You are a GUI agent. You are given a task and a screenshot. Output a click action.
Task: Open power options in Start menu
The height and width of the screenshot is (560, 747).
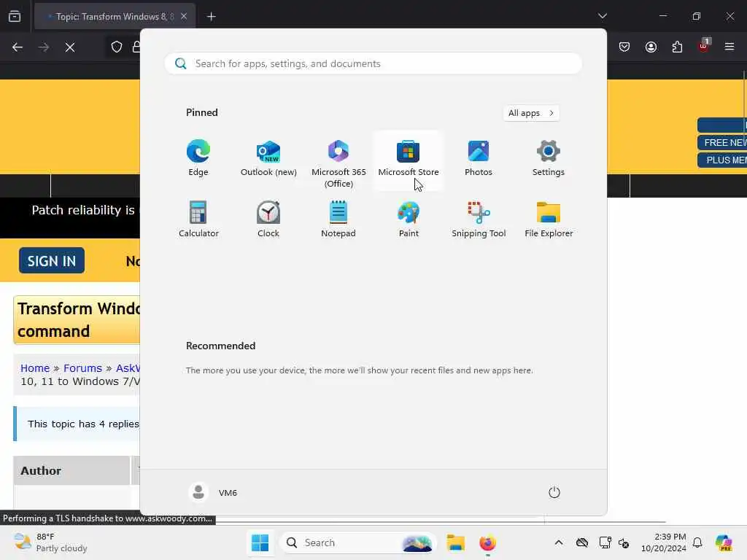[x=554, y=492]
